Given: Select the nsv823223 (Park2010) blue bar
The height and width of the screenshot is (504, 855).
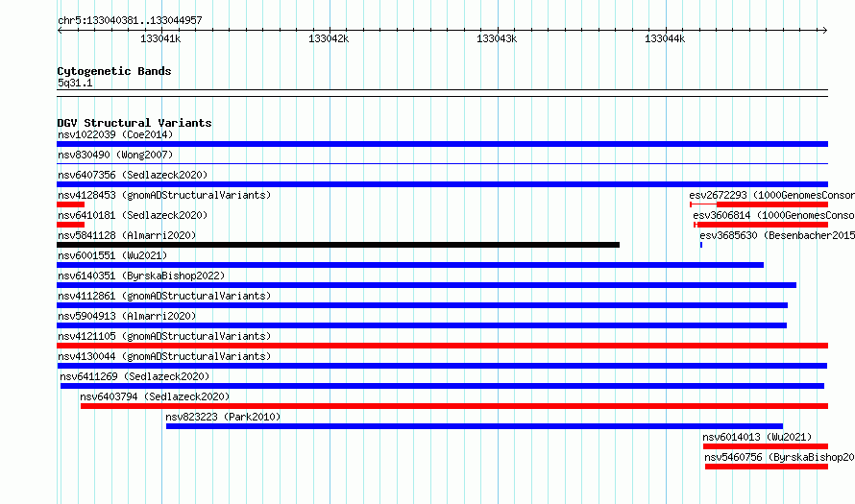Looking at the screenshot, I should click(475, 426).
